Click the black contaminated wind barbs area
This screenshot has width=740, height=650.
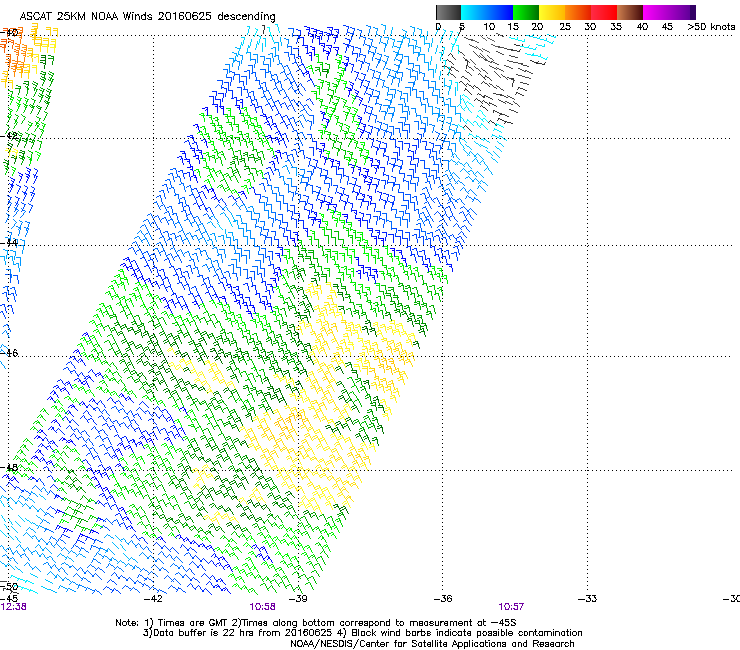[x=491, y=80]
